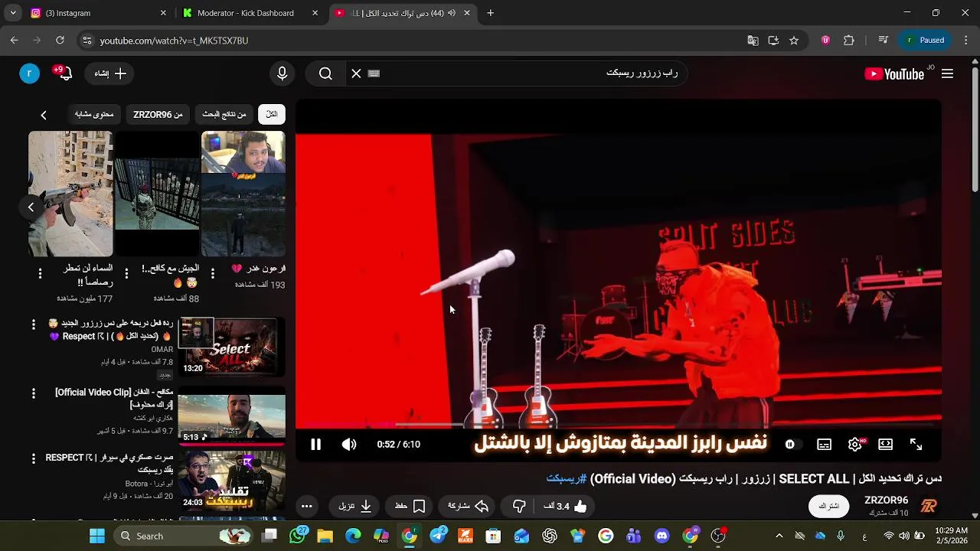Subscribe using the اشتراك button
Image resolution: width=980 pixels, height=551 pixels.
[x=829, y=506]
